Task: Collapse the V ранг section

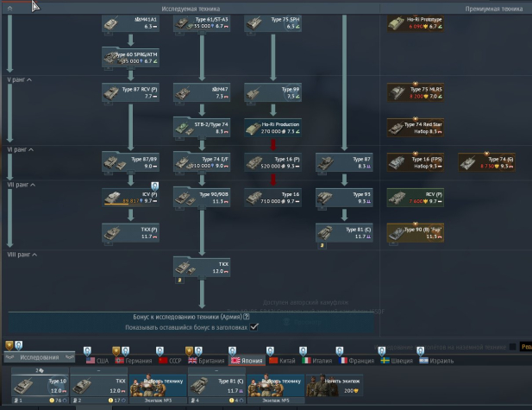Action: pos(30,79)
